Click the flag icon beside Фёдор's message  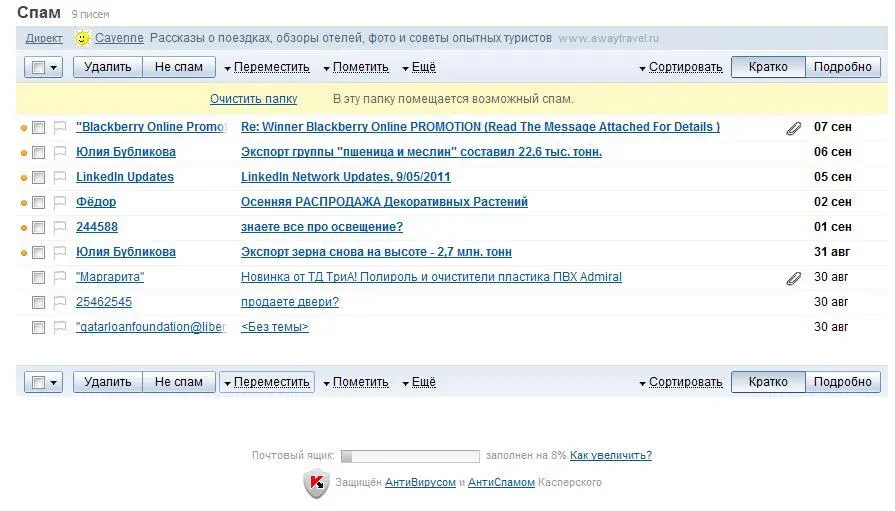(60, 203)
